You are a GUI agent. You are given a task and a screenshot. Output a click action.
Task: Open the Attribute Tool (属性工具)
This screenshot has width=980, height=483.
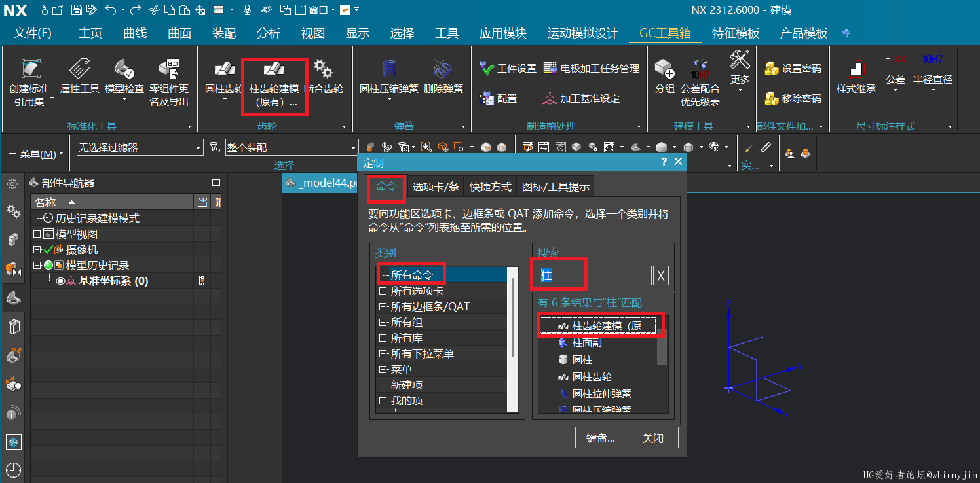80,68
